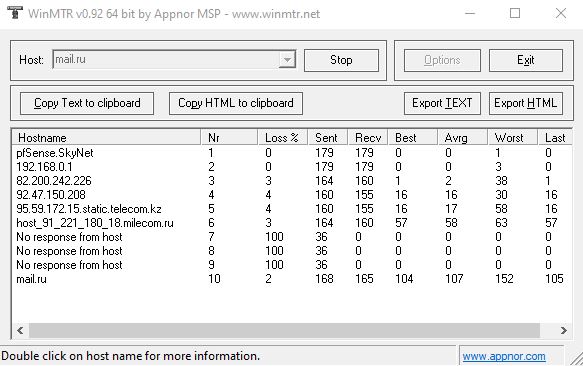Click worst value 152 for mail.ru
Screen dimensions: 583x366
pyautogui.click(x=504, y=279)
